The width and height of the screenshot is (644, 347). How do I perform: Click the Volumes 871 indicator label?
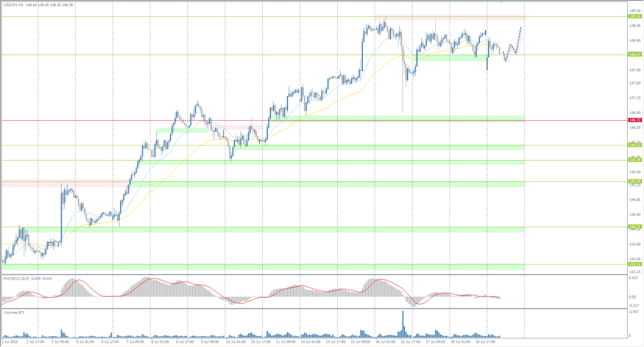coord(12,312)
